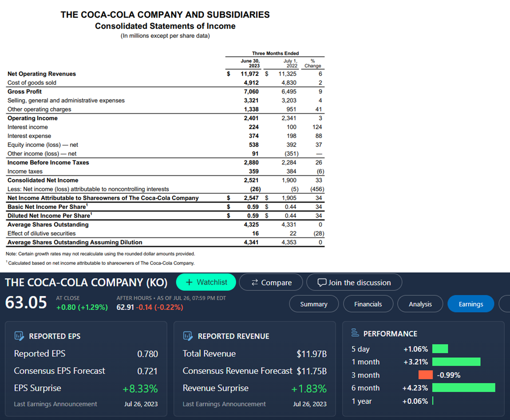This screenshot has width=510, height=420.
Task: Click the 224 interest income value
Action: 254,127
